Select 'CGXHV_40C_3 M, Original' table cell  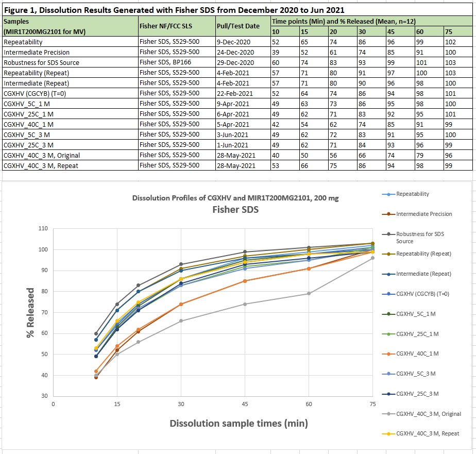pos(70,156)
